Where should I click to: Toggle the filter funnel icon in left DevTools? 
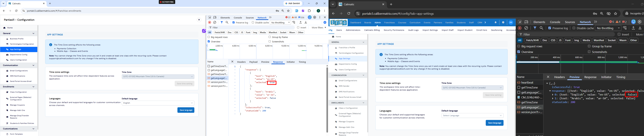pyautogui.click(x=222, y=22)
